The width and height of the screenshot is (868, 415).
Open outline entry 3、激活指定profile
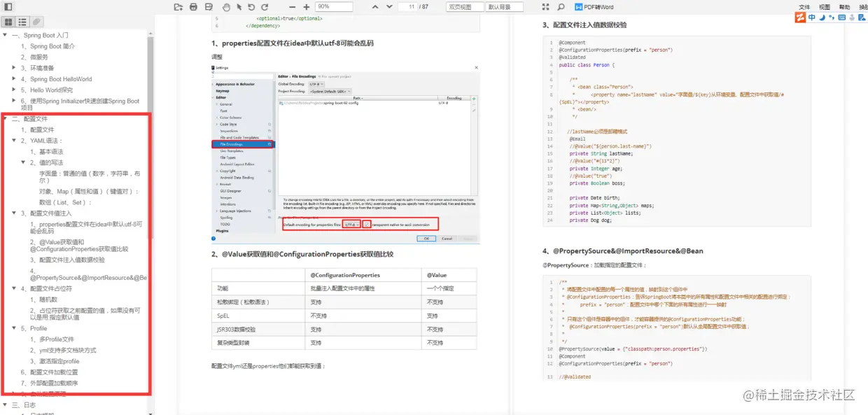[x=55, y=362]
